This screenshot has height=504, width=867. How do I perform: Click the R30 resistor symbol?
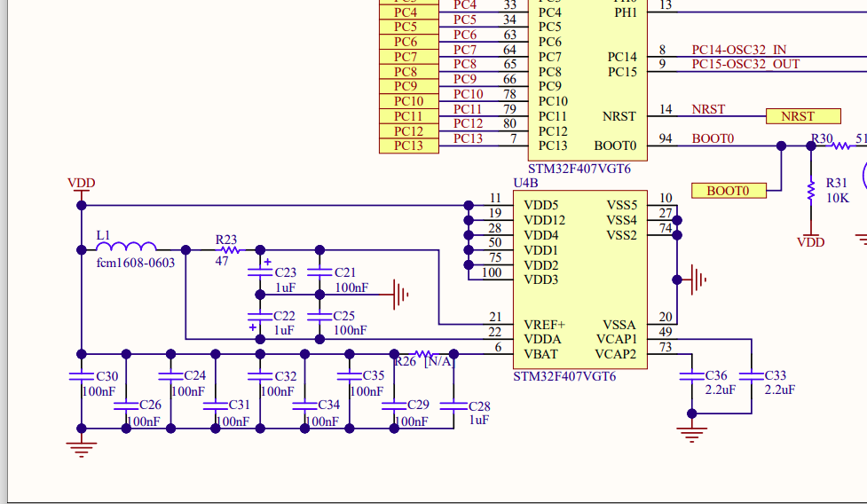click(841, 146)
